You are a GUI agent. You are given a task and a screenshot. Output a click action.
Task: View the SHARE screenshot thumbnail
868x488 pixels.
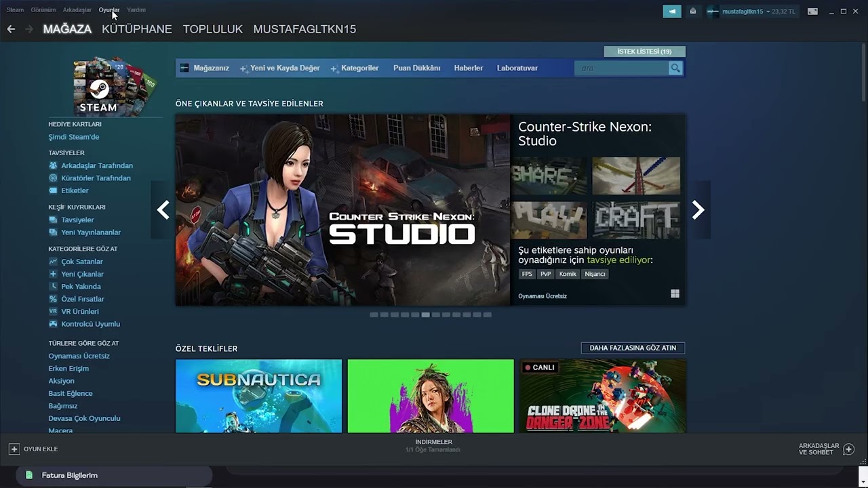(549, 176)
